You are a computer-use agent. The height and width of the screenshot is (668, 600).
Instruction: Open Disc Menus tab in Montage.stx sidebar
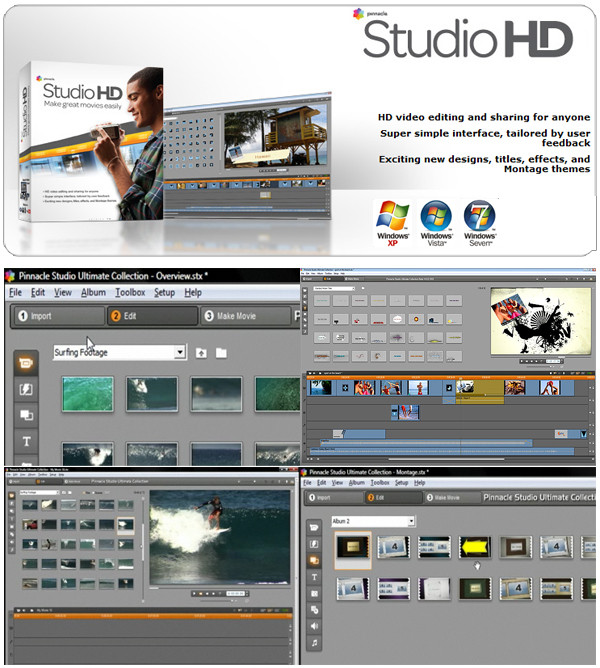[x=314, y=610]
